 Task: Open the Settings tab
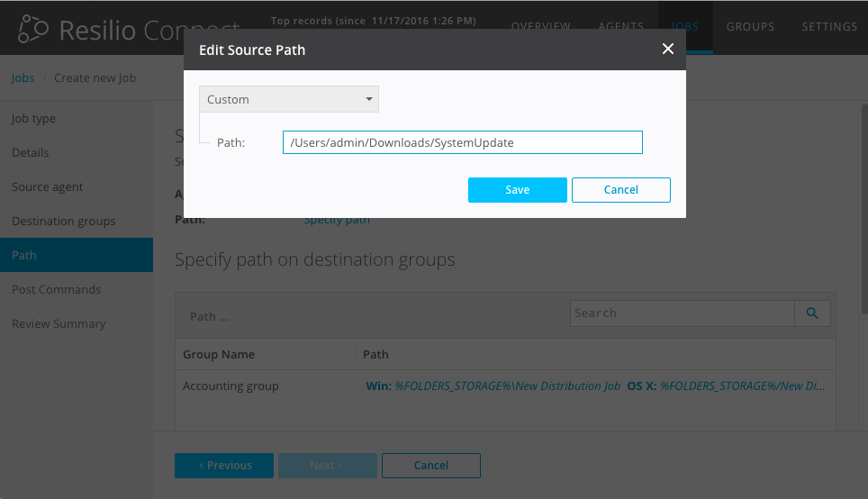829,26
